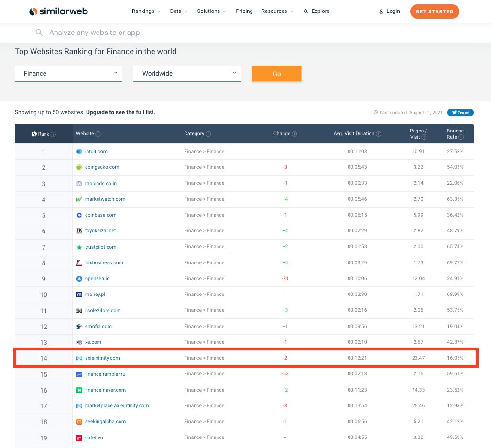491x448 pixels.
Task: Click the magnifier icon in the analyze bar
Action: (x=39, y=32)
